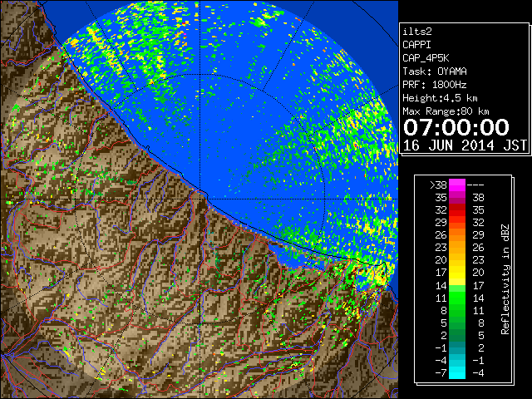Click the 'ilts2' product name text

(x=417, y=32)
